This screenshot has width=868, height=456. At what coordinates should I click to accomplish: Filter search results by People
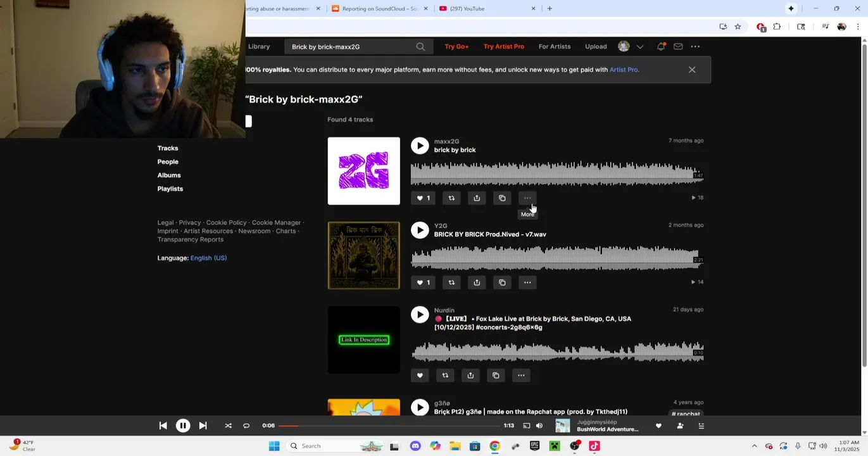tap(168, 161)
